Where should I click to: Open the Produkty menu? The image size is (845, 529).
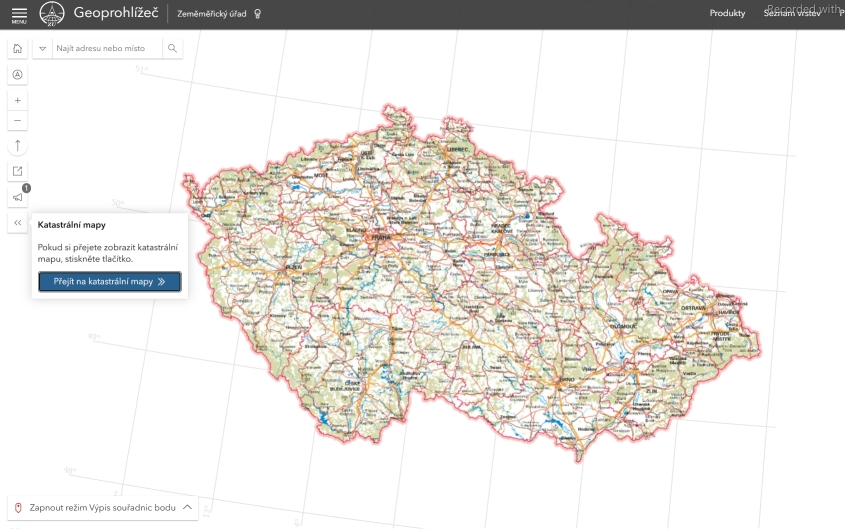[727, 13]
